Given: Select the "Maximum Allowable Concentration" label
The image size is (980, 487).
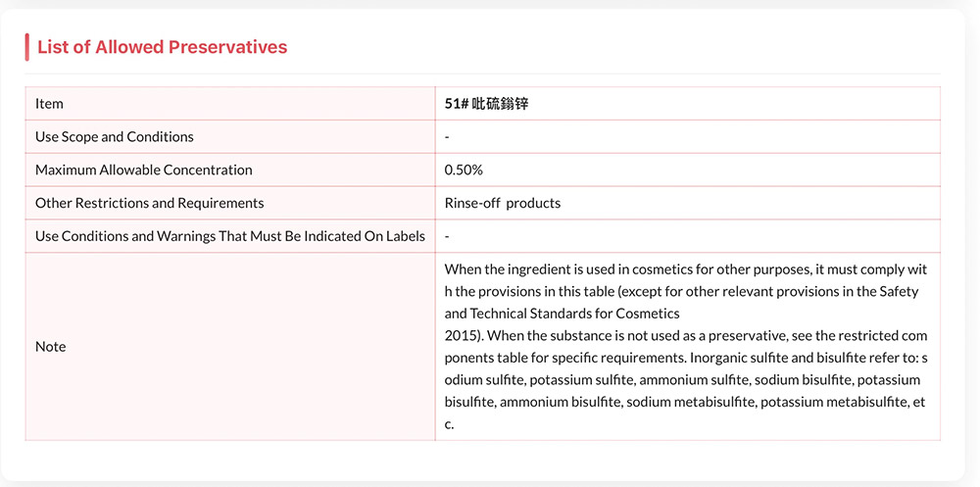Looking at the screenshot, I should click(x=144, y=170).
